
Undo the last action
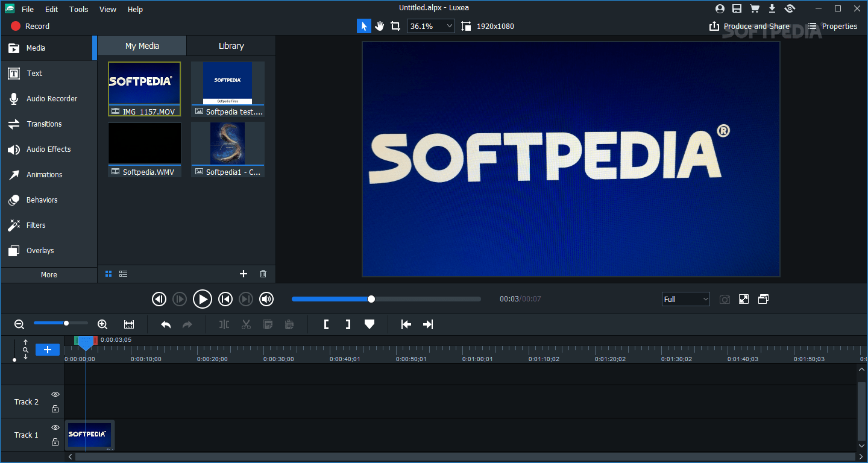(166, 324)
